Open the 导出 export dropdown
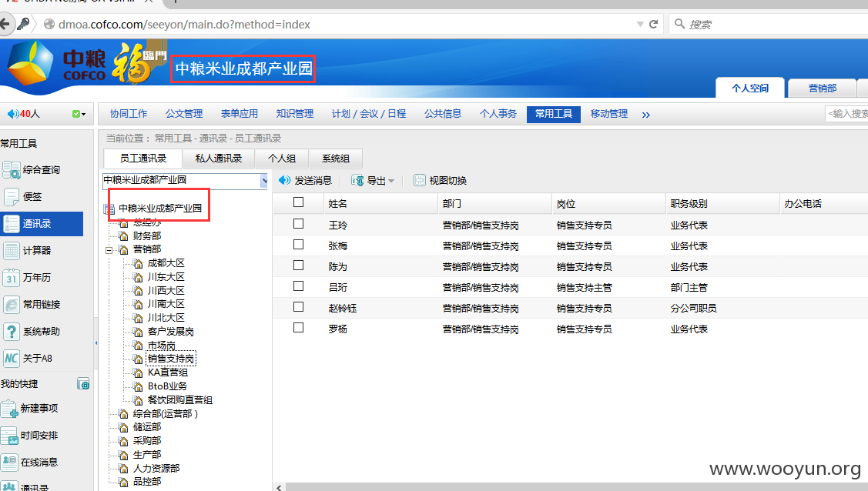This screenshot has height=491, width=868. (373, 180)
